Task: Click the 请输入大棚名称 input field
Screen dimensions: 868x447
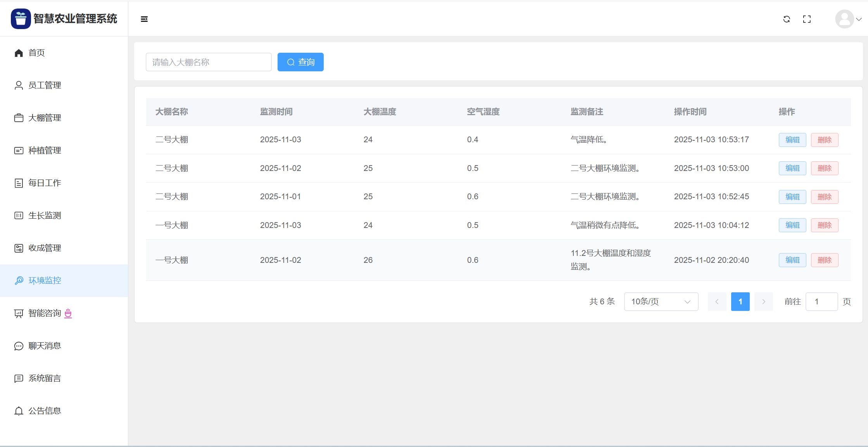Action: [x=209, y=62]
